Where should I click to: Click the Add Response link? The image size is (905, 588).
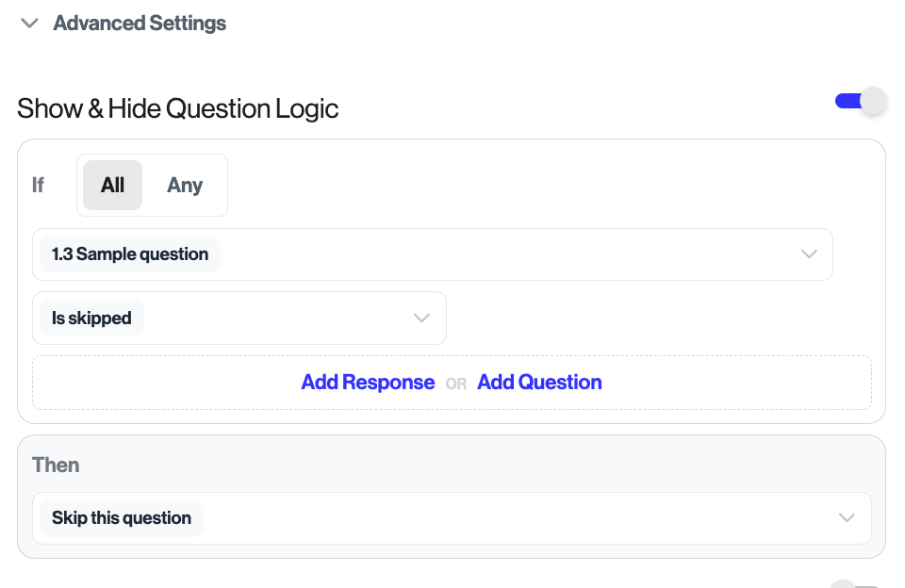pos(368,383)
